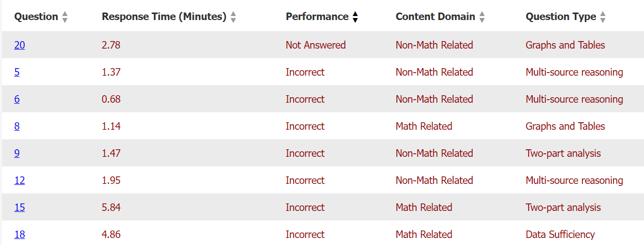Click the Question column header text
Viewport: 644px width, 245px height.
[x=36, y=17]
